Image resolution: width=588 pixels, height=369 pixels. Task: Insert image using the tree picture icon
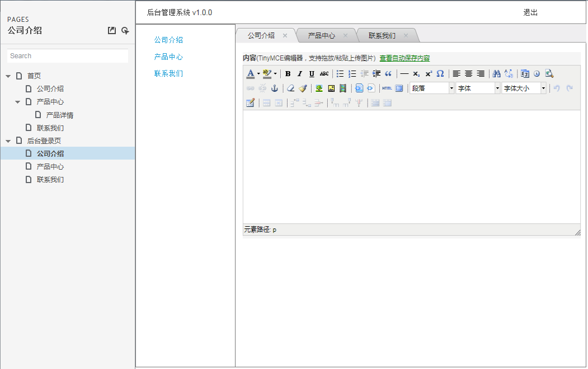[319, 88]
